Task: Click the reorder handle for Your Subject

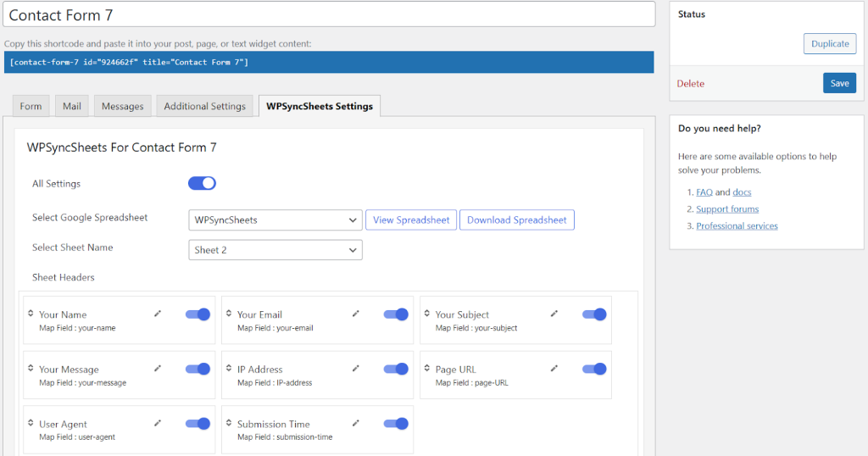Action: click(427, 314)
